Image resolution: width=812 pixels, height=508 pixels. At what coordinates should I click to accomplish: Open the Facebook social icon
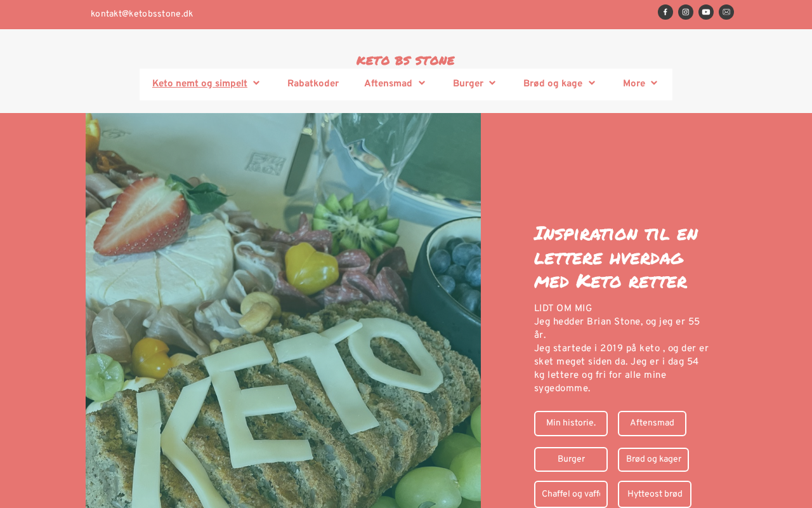(x=665, y=12)
